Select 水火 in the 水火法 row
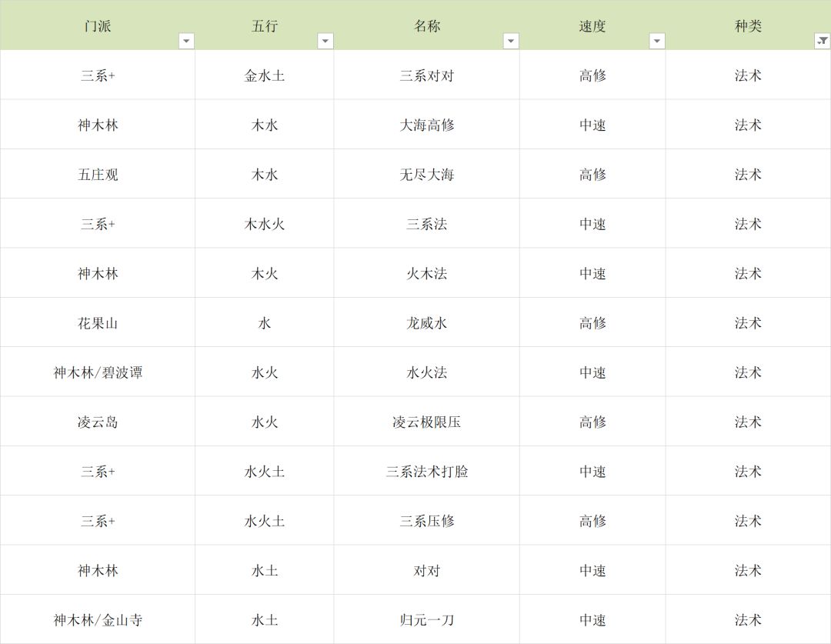 (265, 372)
